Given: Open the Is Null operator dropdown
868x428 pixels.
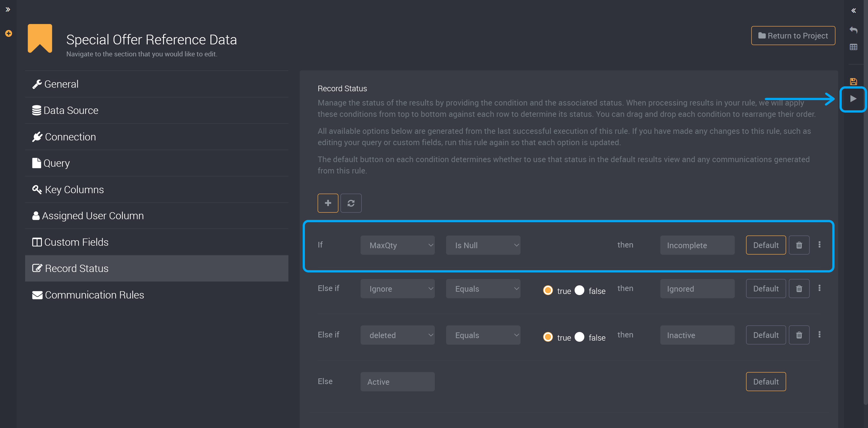Looking at the screenshot, I should click(x=483, y=245).
